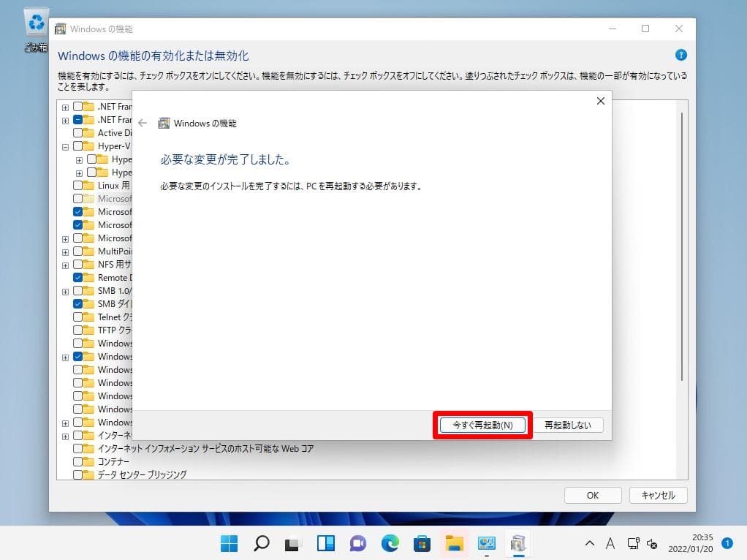Click the Windows の機能 icon in dialog header
This screenshot has width=747, height=560.
[x=164, y=123]
